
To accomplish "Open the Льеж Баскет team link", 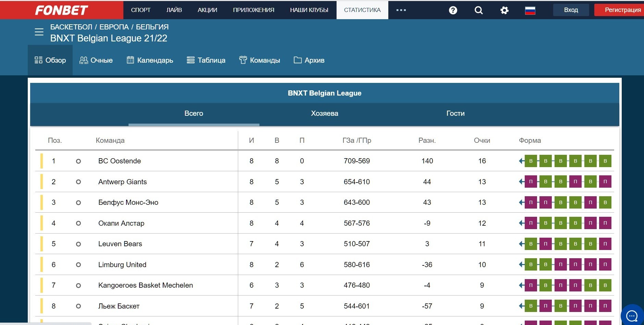I will pos(119,306).
